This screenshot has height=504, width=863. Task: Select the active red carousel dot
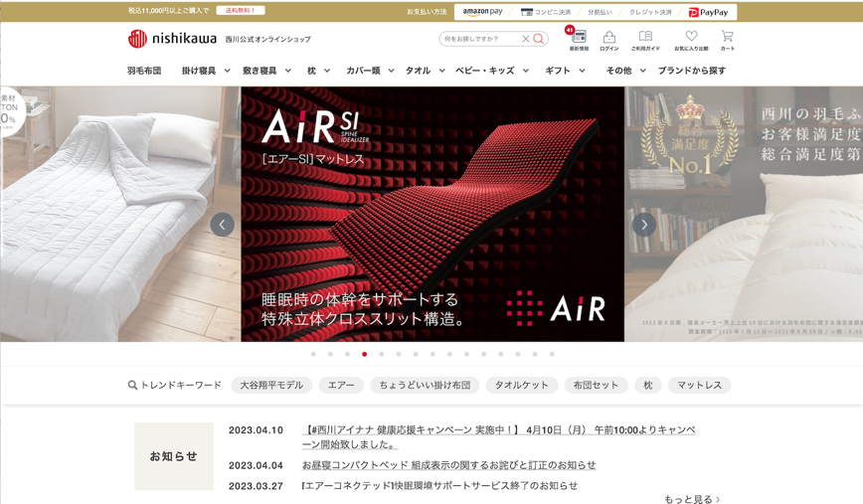click(364, 354)
